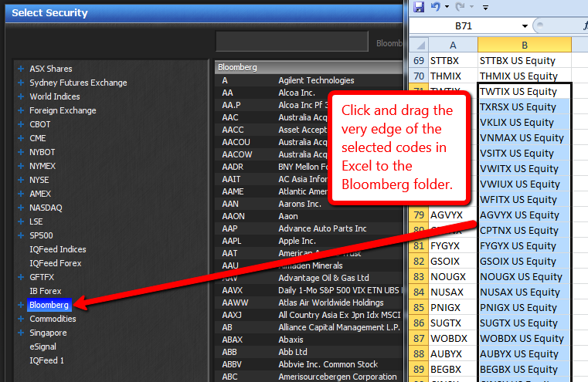Image resolution: width=588 pixels, height=382 pixels.
Task: Select Excel row header 85
Action: coord(419,307)
